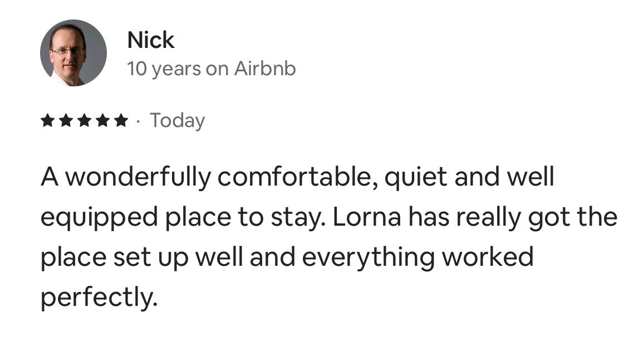Select the fifth last rating star
Viewport: 644px width, 341px height.
[121, 121]
